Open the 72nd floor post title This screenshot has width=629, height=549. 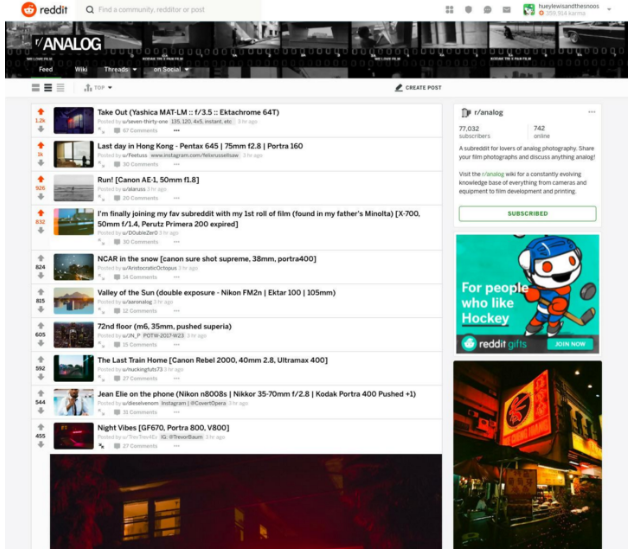164,326
